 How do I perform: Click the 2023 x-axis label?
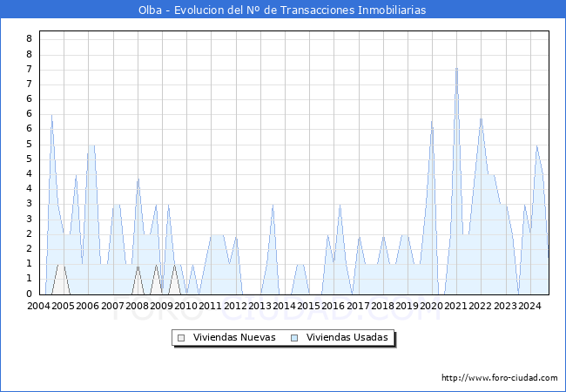tap(505, 306)
